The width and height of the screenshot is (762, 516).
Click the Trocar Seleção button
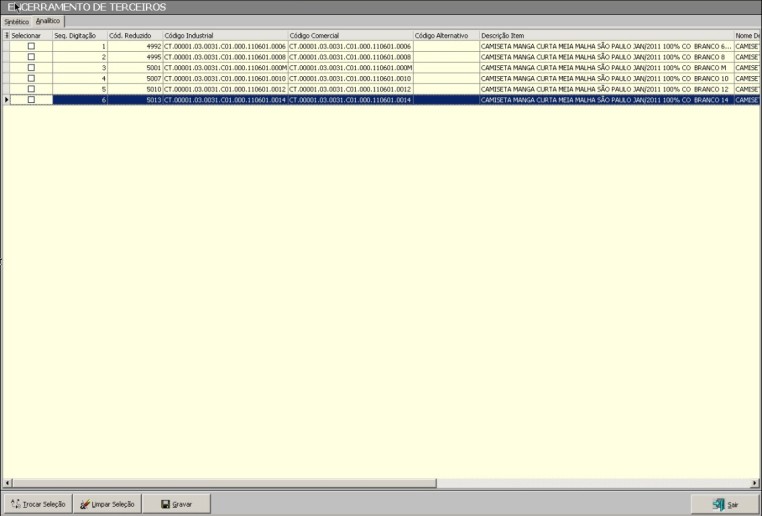[37, 504]
